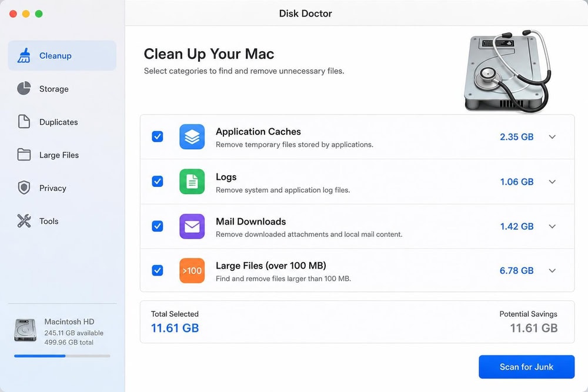Viewport: 588px width, 392px height.
Task: Toggle the Mail Downloads checkbox
Action: tap(158, 226)
